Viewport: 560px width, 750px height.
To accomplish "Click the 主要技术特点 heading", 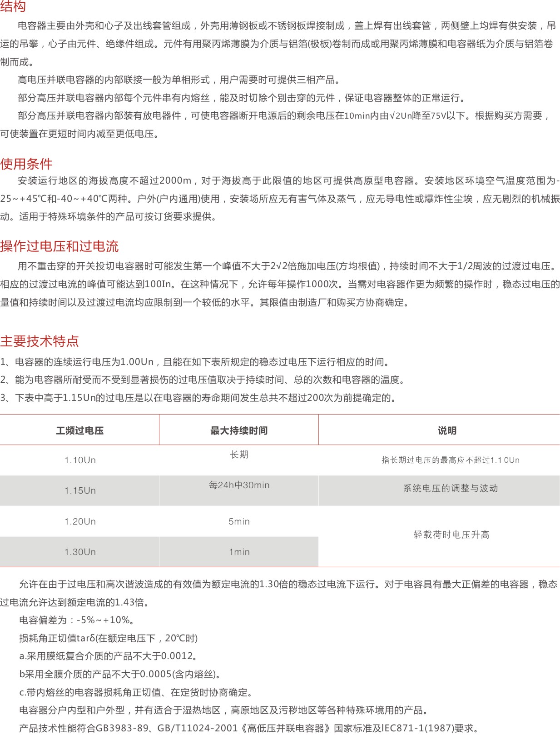I will (x=40, y=341).
